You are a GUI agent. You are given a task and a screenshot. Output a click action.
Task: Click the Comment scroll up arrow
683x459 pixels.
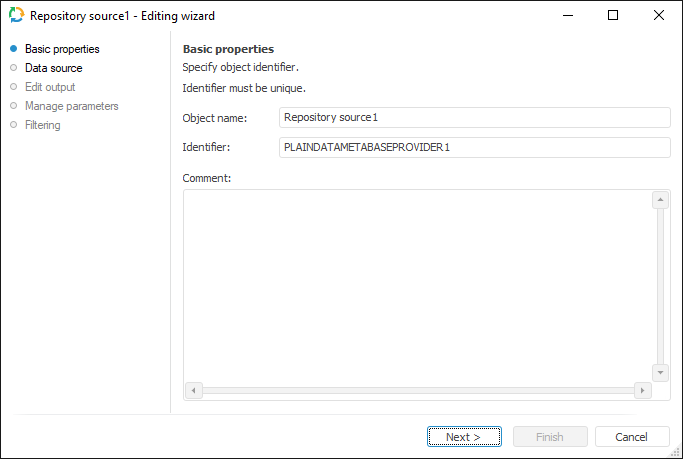(x=660, y=200)
